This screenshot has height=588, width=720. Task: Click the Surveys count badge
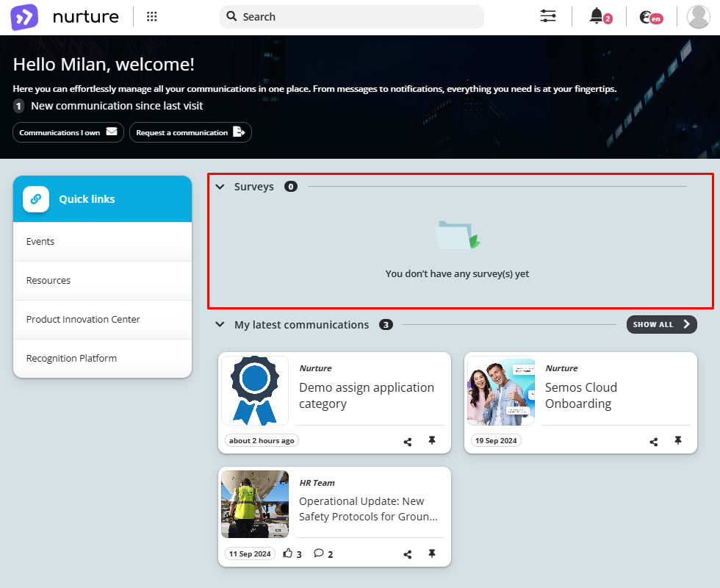(291, 187)
